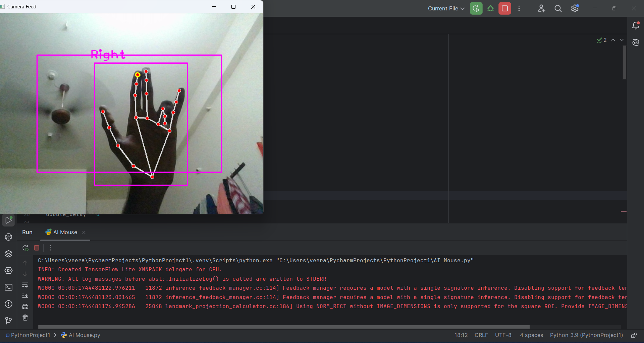The width and height of the screenshot is (644, 343).
Task: Open the UTF-8 encoding selector
Action: pyautogui.click(x=503, y=335)
